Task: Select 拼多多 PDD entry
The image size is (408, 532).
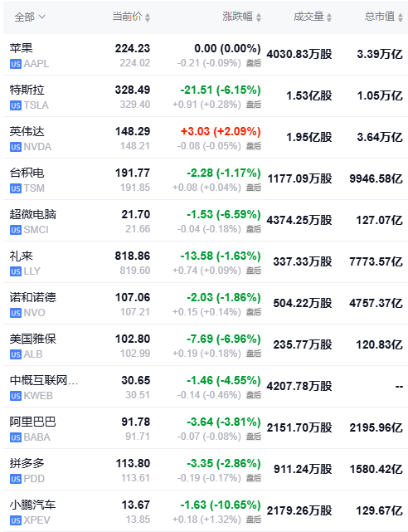Action: pos(206,470)
